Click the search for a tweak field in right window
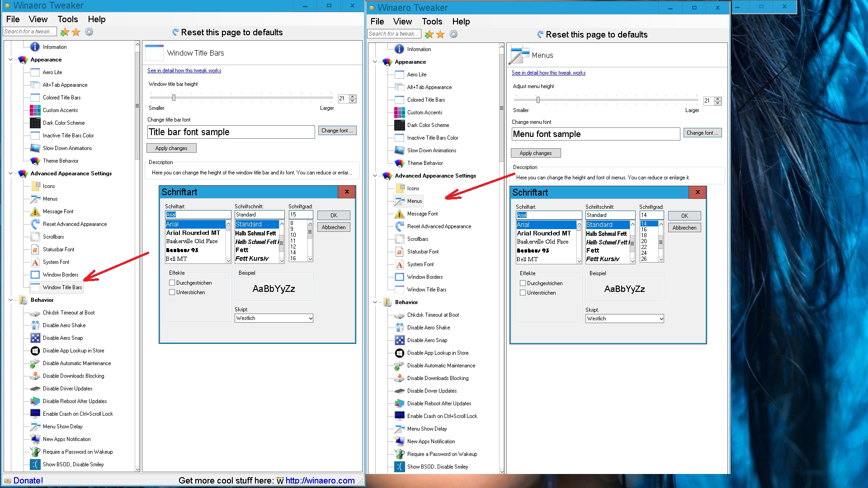The image size is (868, 488). tap(393, 34)
